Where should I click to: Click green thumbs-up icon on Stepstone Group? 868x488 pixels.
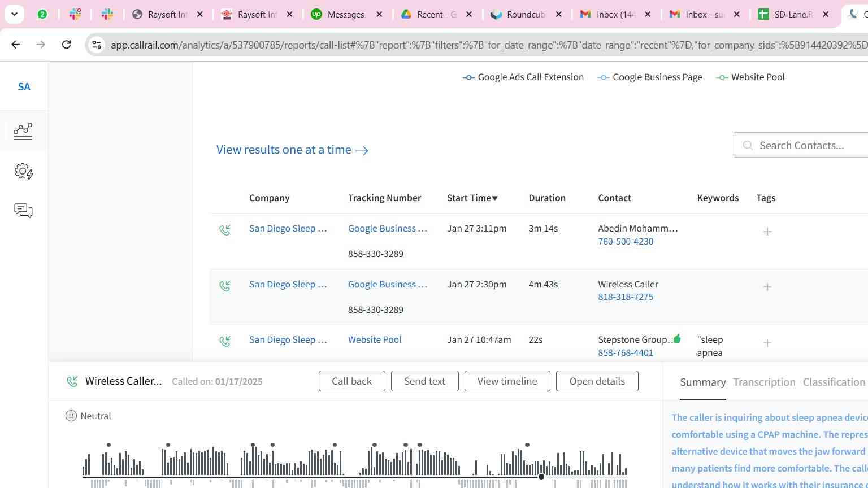coord(676,339)
